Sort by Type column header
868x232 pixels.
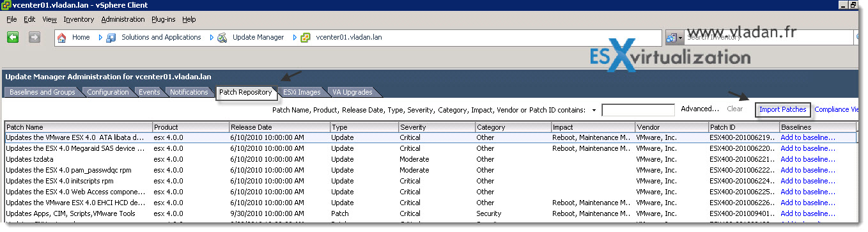364,127
